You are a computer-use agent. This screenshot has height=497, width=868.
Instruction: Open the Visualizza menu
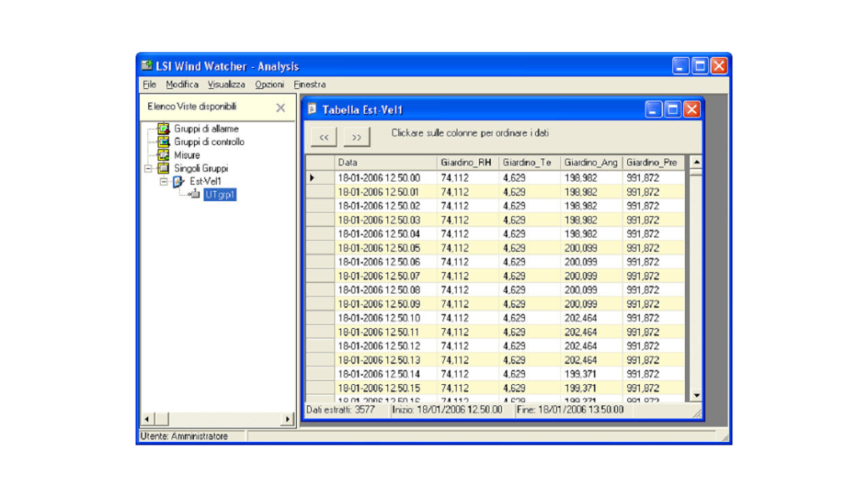(x=226, y=85)
